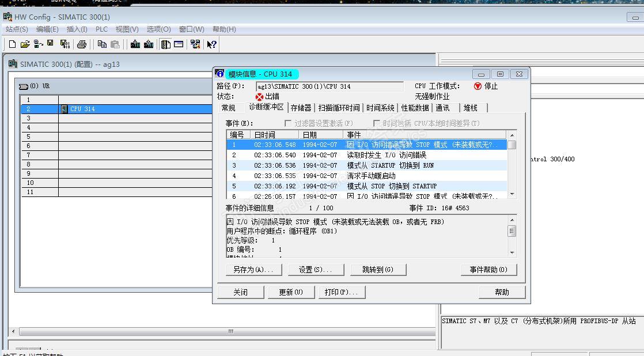Click the 事件 column header
Image resolution: width=644 pixels, height=356 pixels.
425,135
